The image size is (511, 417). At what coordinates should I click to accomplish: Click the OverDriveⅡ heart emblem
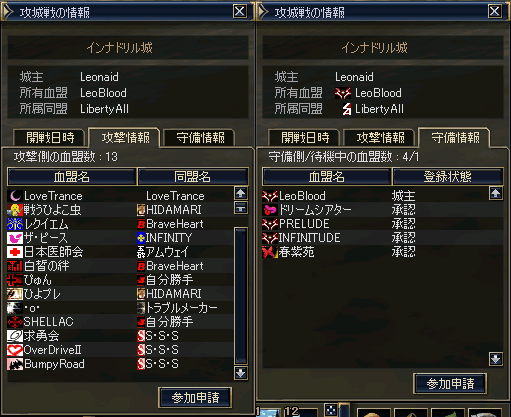pyautogui.click(x=15, y=350)
